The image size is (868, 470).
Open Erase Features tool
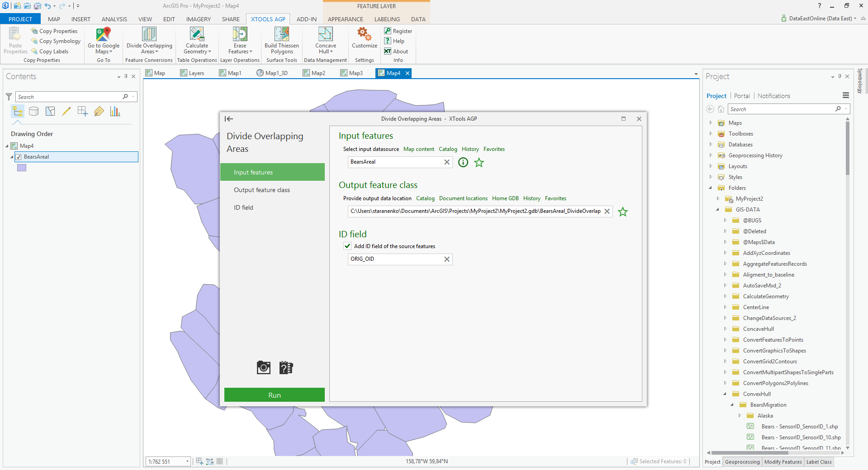(x=240, y=41)
